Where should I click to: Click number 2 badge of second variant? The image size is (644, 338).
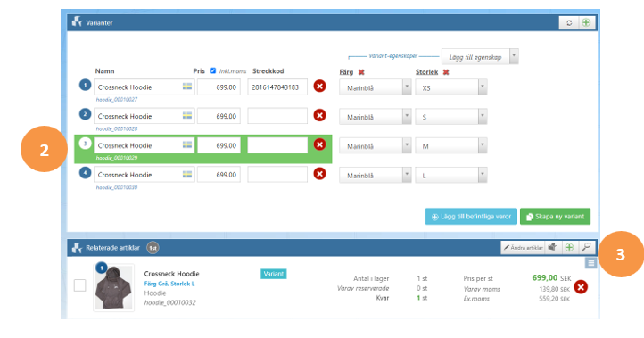(85, 114)
